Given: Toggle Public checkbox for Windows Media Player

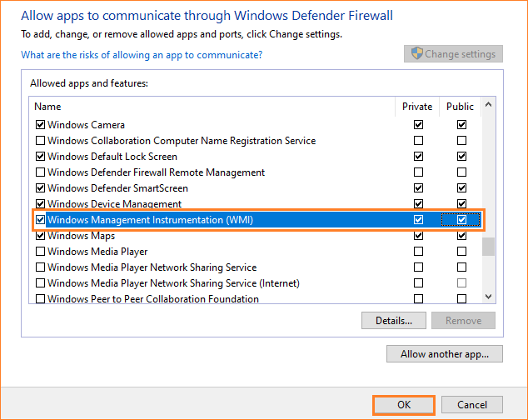Looking at the screenshot, I should click(x=461, y=252).
